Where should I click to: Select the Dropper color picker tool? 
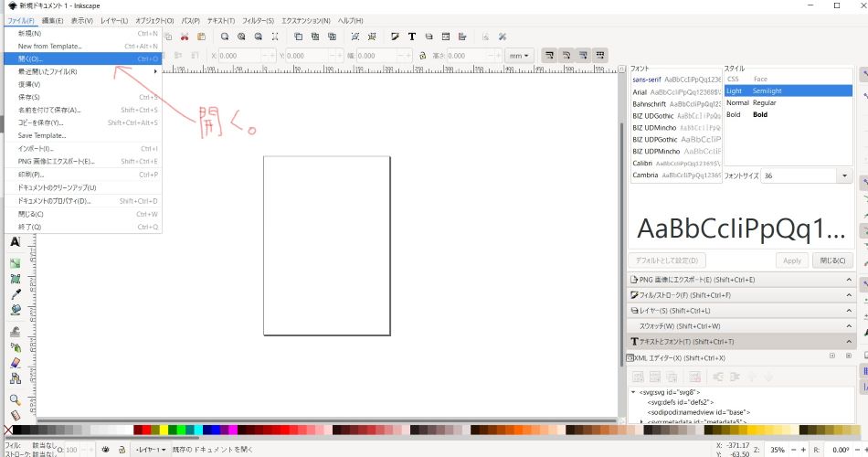pos(15,294)
